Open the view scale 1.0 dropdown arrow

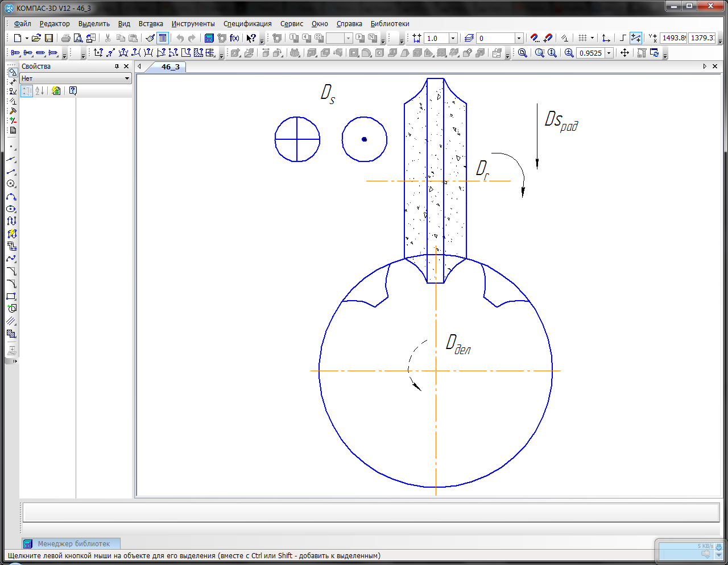(453, 38)
